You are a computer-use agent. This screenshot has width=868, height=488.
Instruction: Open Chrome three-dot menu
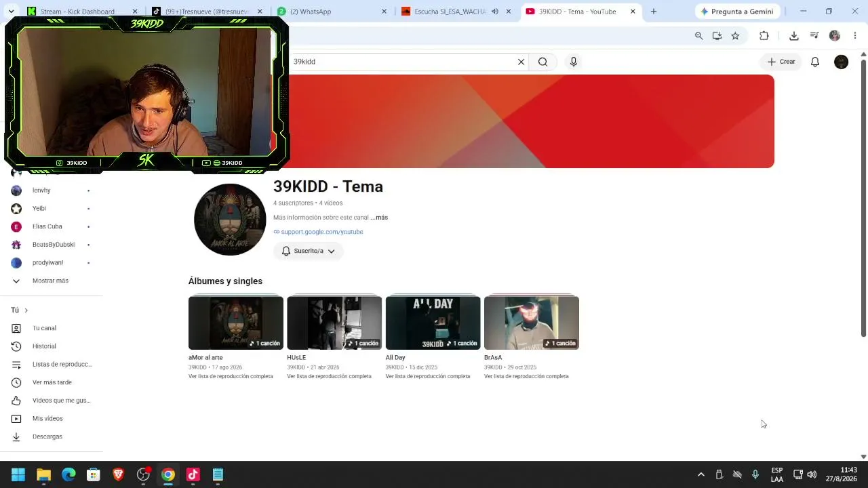[x=855, y=36]
